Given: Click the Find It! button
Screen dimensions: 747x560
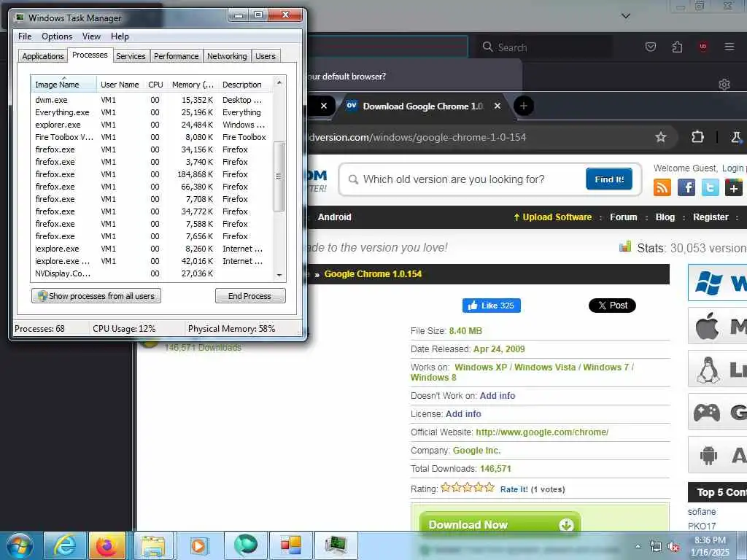Looking at the screenshot, I should 609,179.
